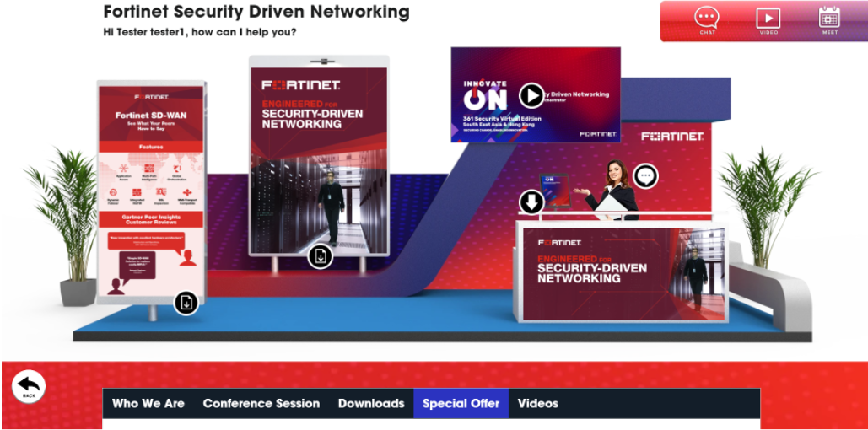The image size is (868, 430).
Task: Switch to the Conference Session tab
Action: pyautogui.click(x=261, y=403)
